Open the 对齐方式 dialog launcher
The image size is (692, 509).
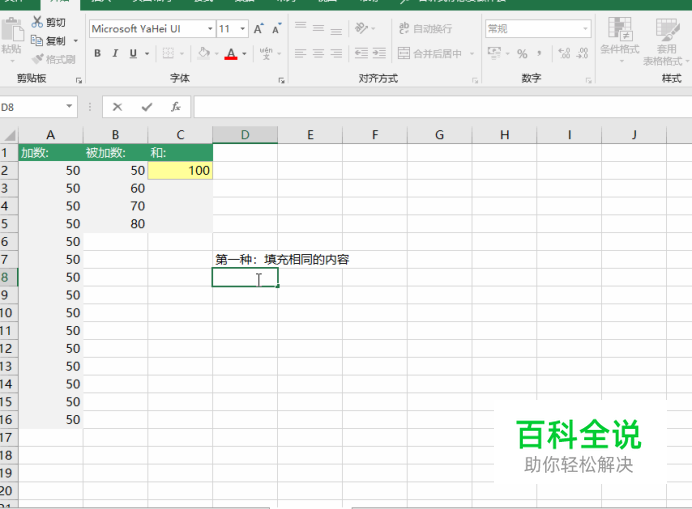475,80
